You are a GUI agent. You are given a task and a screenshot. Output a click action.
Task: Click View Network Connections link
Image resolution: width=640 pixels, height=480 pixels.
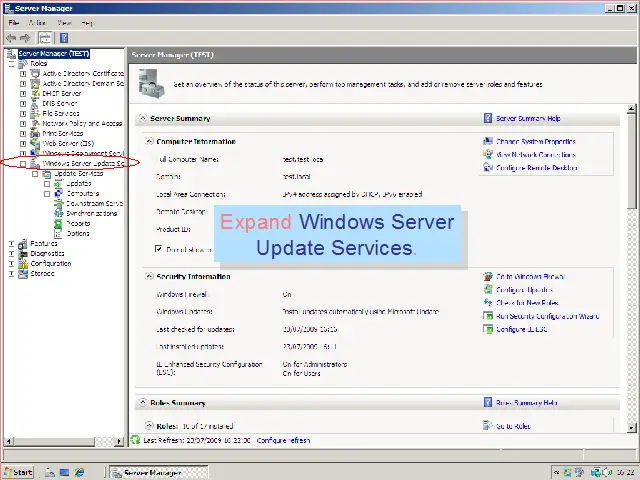(536, 155)
